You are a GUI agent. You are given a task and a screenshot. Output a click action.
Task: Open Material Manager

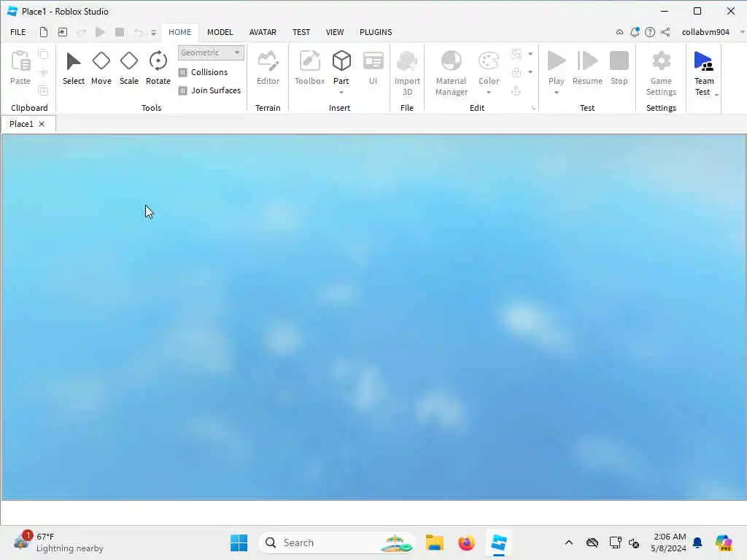click(x=451, y=74)
